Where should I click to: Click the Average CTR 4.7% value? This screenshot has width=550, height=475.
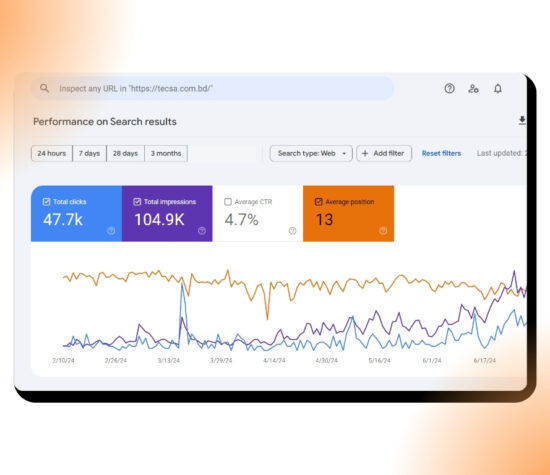click(241, 220)
